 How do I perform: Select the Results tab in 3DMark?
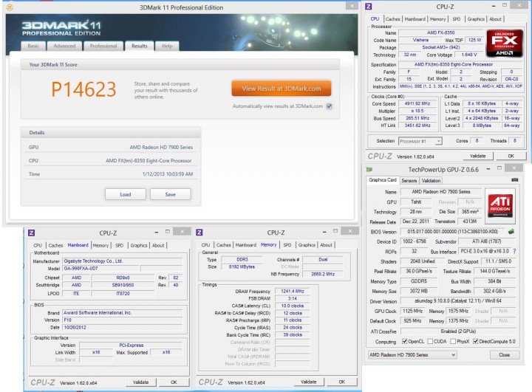(x=140, y=46)
